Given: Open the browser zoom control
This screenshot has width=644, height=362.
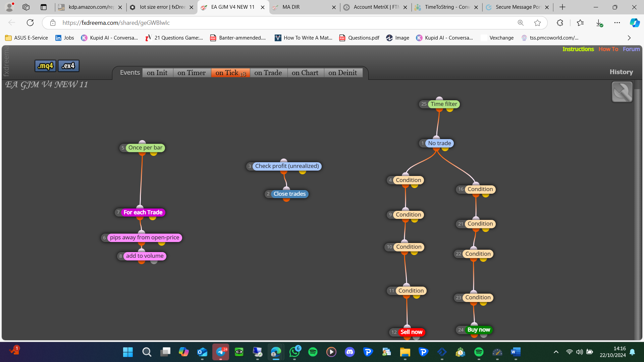Looking at the screenshot, I should pyautogui.click(x=521, y=23).
